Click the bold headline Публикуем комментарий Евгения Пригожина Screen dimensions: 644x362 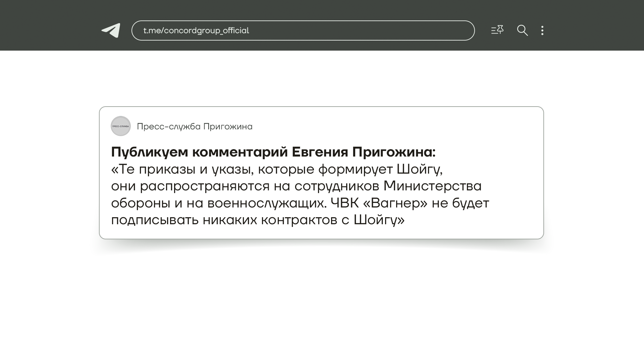(273, 152)
